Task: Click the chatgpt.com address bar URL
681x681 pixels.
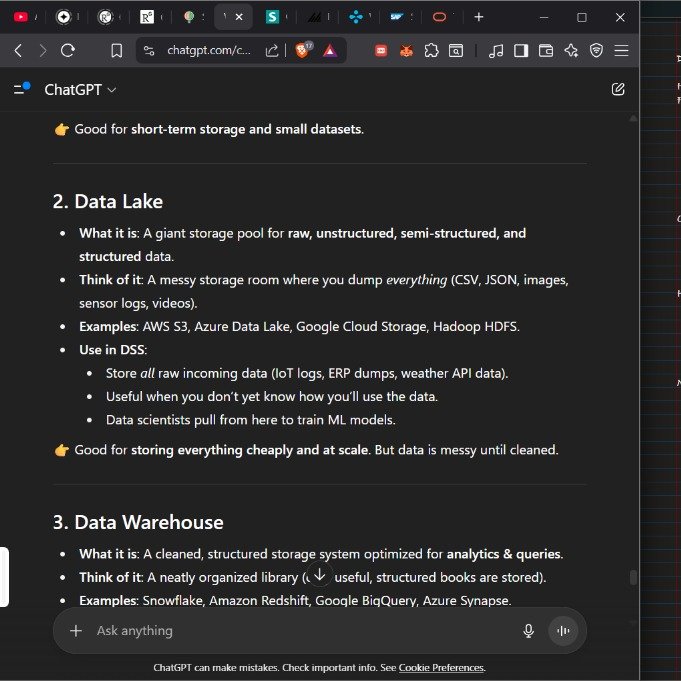Action: (209, 50)
